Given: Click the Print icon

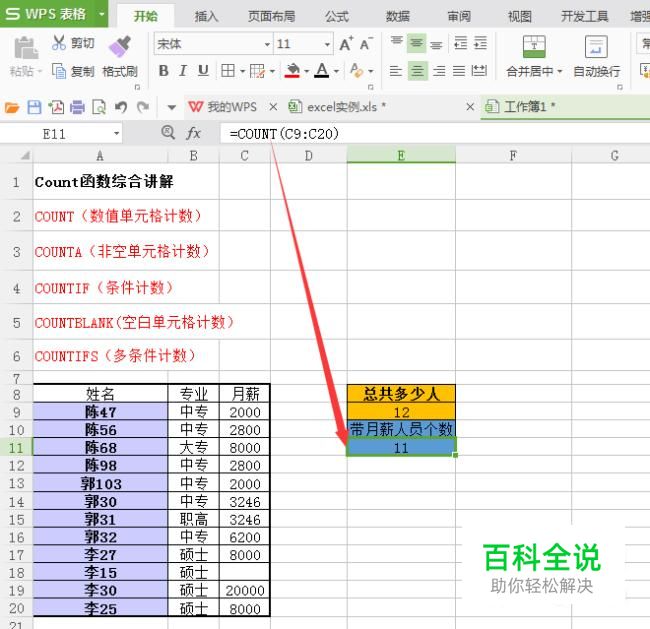Looking at the screenshot, I should point(78,107).
